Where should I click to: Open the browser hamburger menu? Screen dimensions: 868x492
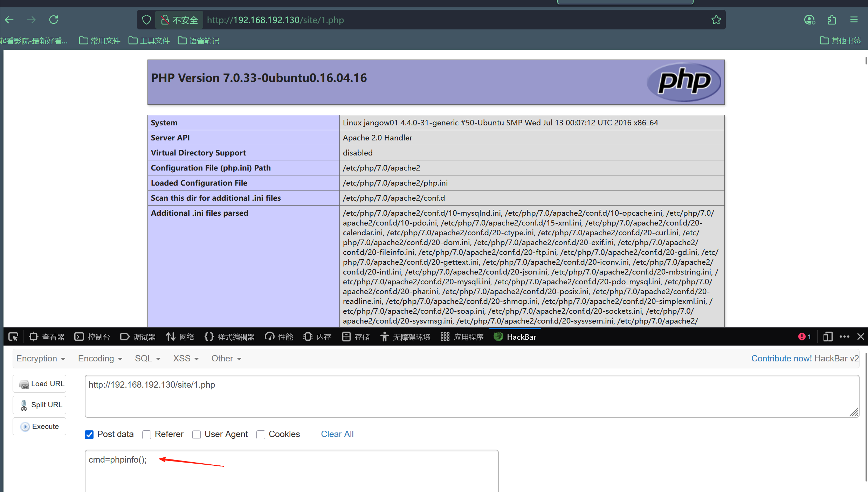(854, 20)
